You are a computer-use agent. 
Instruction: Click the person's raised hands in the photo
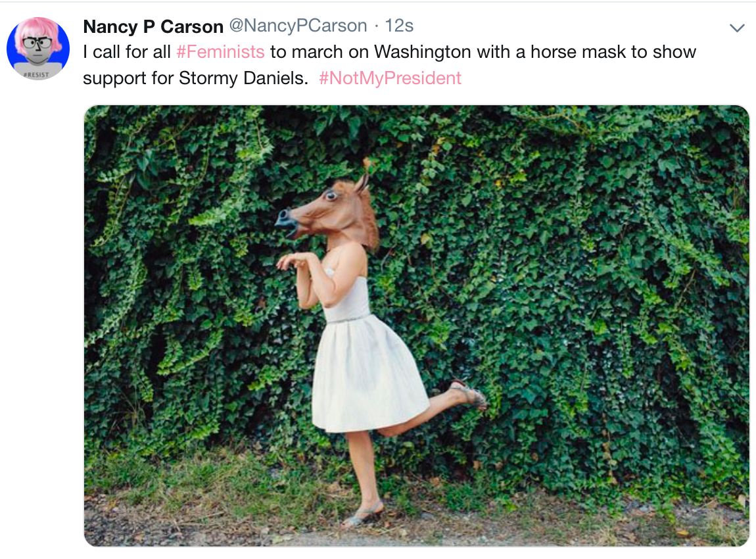[x=291, y=261]
